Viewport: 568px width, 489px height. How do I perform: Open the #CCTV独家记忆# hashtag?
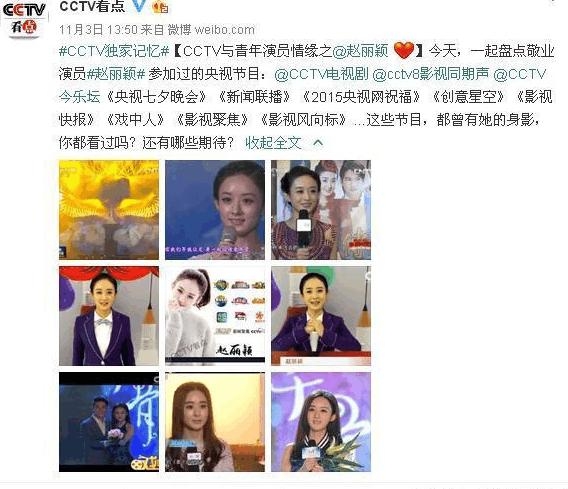[114, 51]
